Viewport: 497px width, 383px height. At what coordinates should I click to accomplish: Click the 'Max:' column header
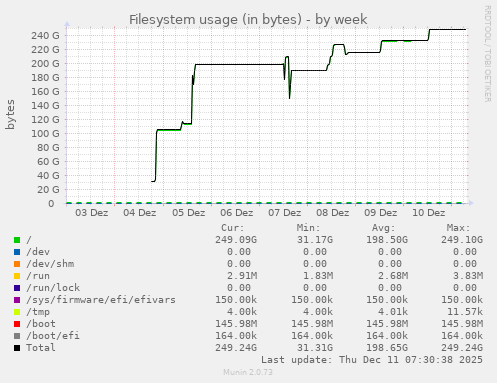[x=459, y=228]
